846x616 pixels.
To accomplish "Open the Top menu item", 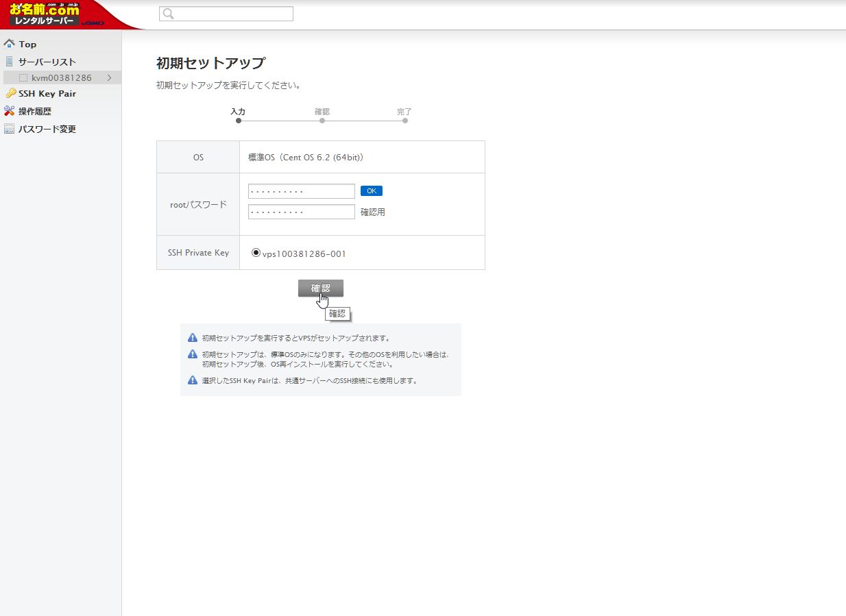I will [27, 45].
